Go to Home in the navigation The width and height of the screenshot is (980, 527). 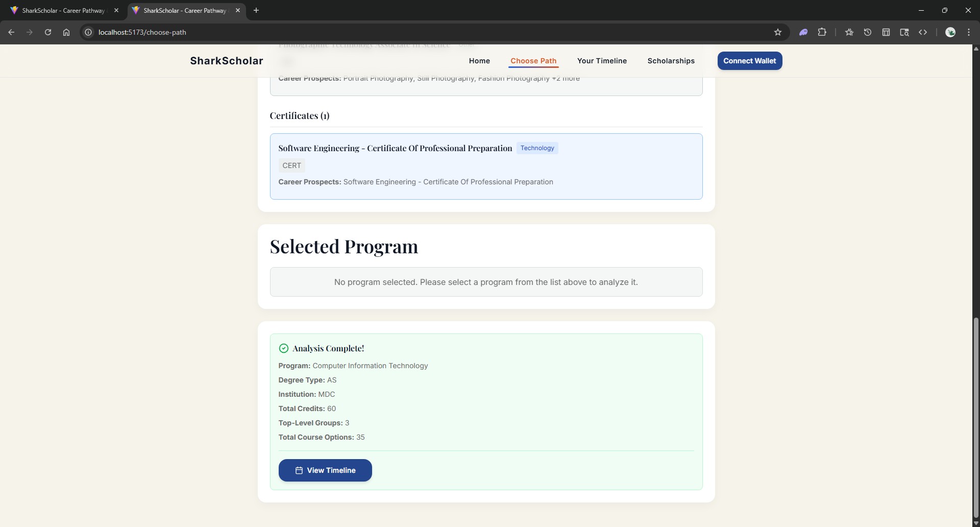point(479,61)
